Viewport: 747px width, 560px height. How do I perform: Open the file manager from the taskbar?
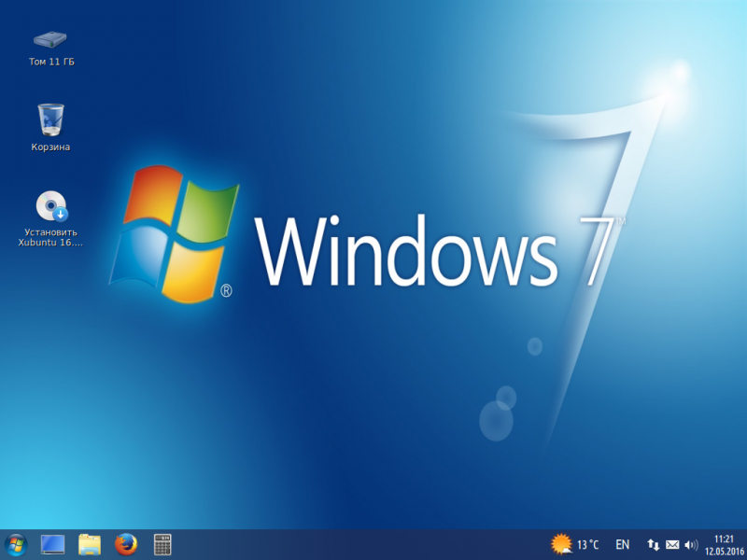[x=89, y=544]
